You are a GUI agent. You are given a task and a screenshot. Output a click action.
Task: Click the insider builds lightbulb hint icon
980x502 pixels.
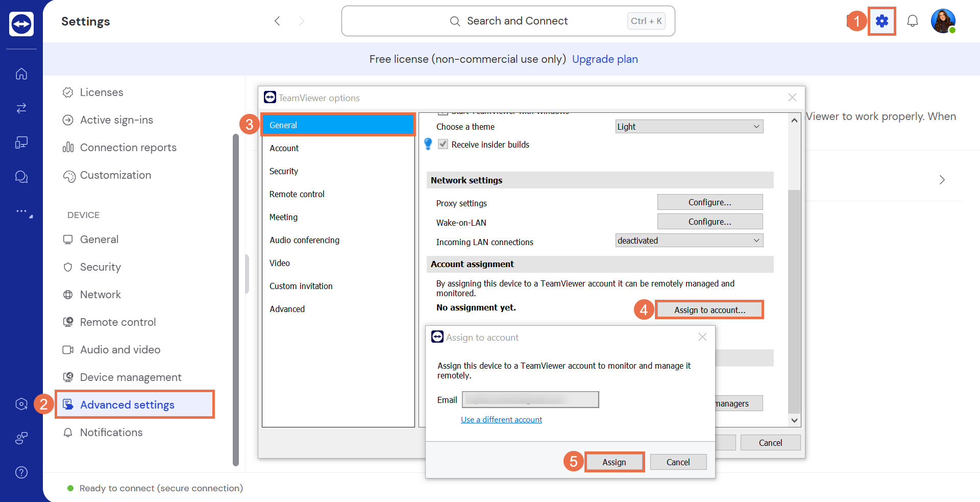click(x=428, y=144)
